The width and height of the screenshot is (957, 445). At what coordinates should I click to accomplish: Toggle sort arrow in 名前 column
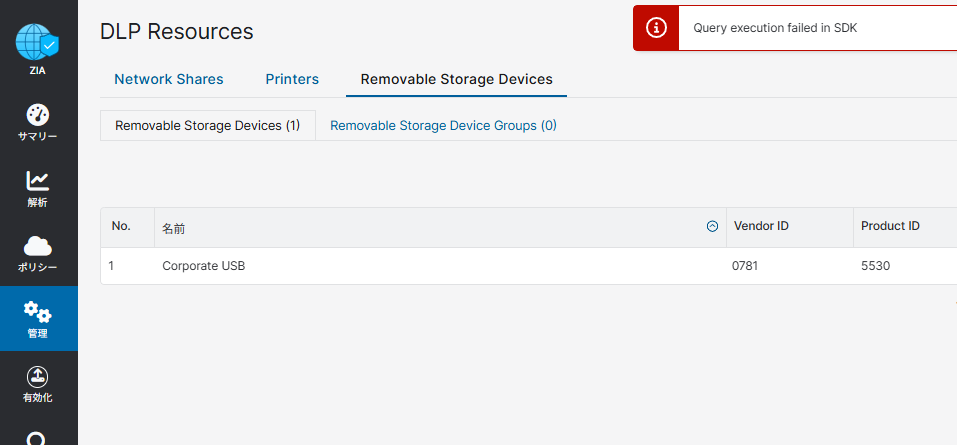coord(712,226)
